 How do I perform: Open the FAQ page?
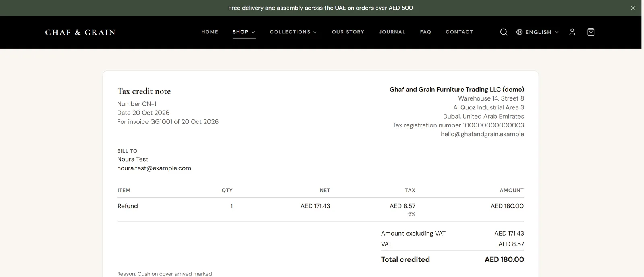pyautogui.click(x=425, y=32)
